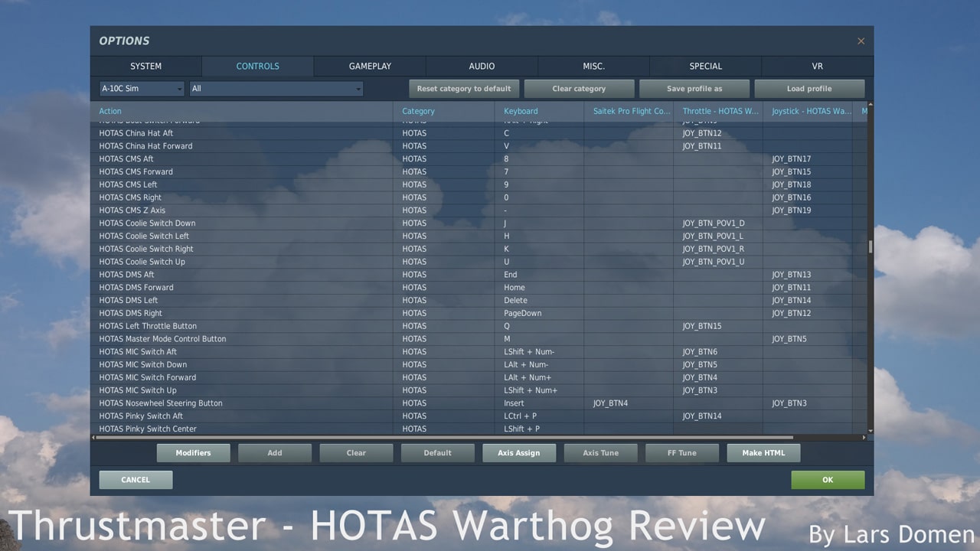Export bindings with Make HTML

[763, 453]
